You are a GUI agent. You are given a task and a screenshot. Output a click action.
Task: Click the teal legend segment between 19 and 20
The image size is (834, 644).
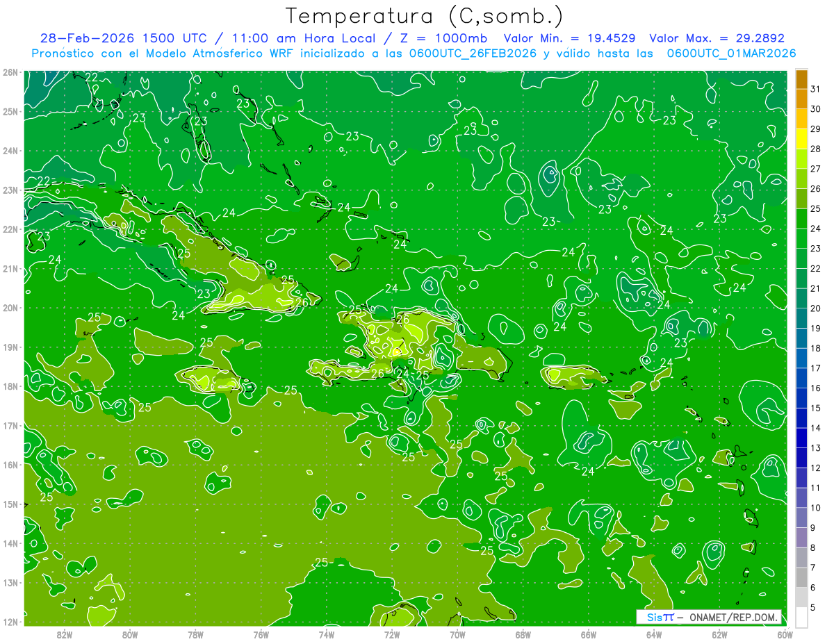click(x=801, y=318)
